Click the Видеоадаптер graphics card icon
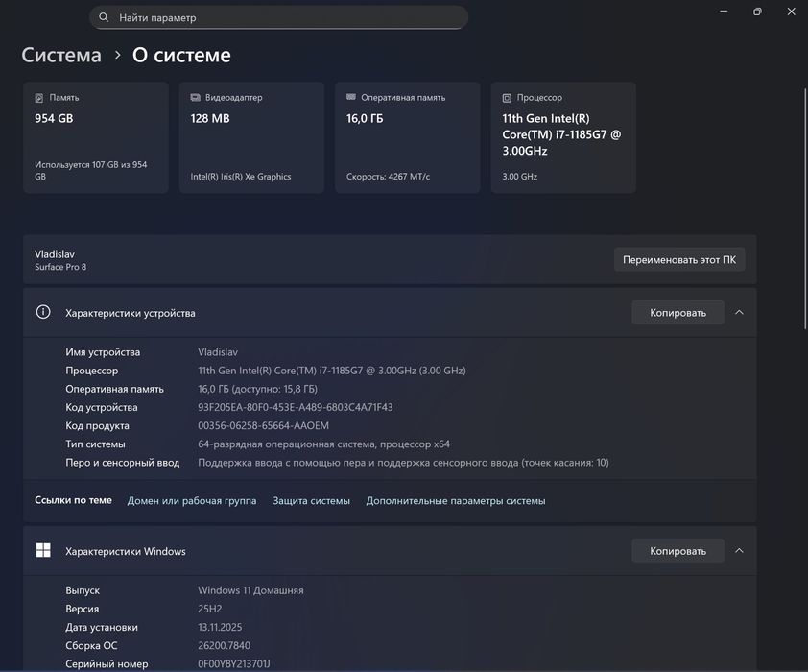This screenshot has height=672, width=808. (196, 98)
